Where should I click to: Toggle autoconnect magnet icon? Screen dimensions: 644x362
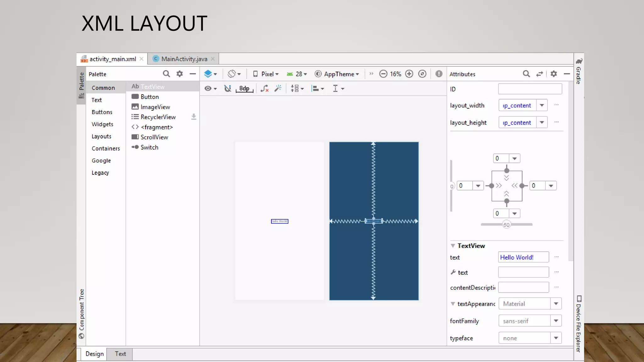coord(228,89)
